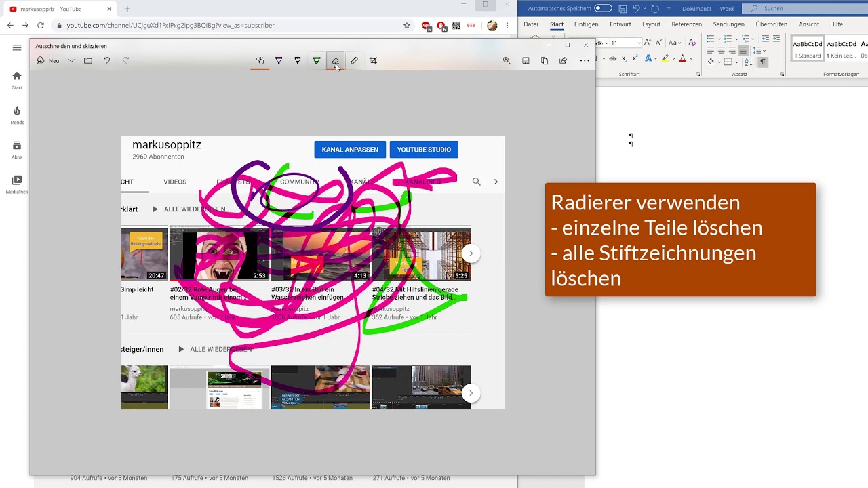Undo the last stroke in Snip & Sketch
This screenshot has height=488, width=868.
[106, 60]
